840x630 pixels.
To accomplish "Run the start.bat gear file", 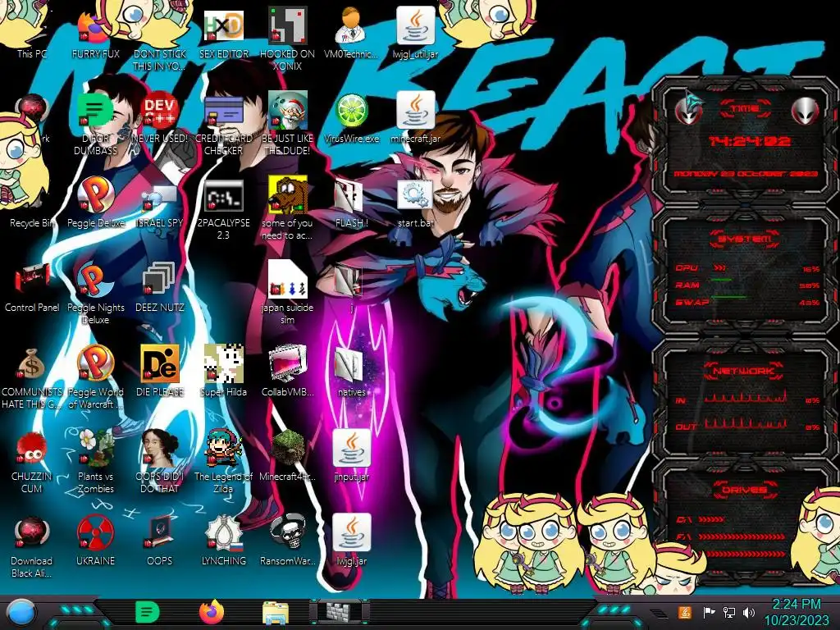I will point(415,194).
